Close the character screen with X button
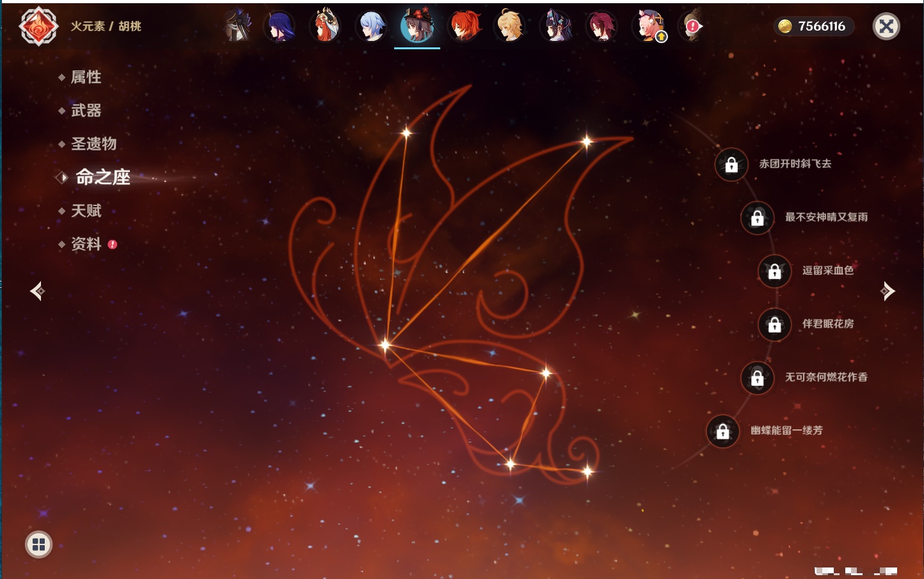Screen dimensions: 924x579 point(886,26)
